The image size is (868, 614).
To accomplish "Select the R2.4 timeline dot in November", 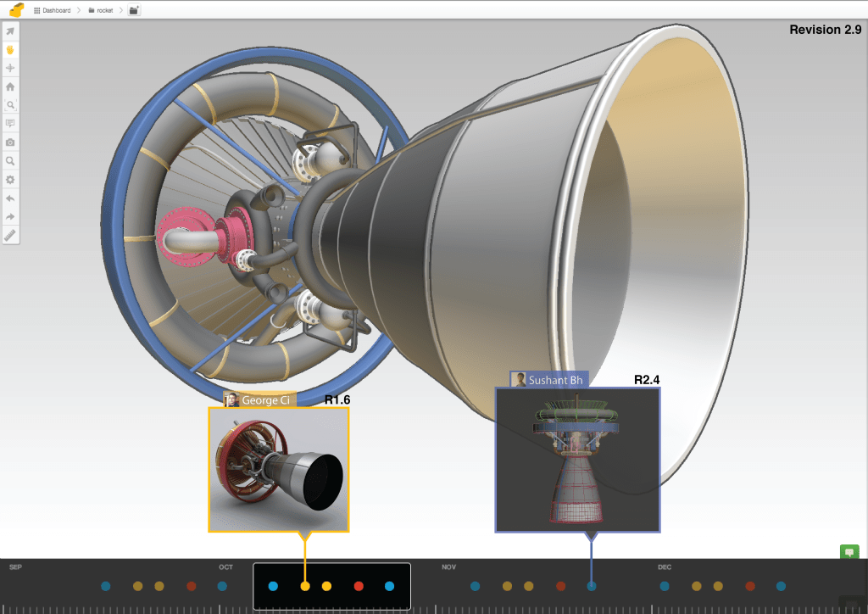I will pyautogui.click(x=592, y=586).
